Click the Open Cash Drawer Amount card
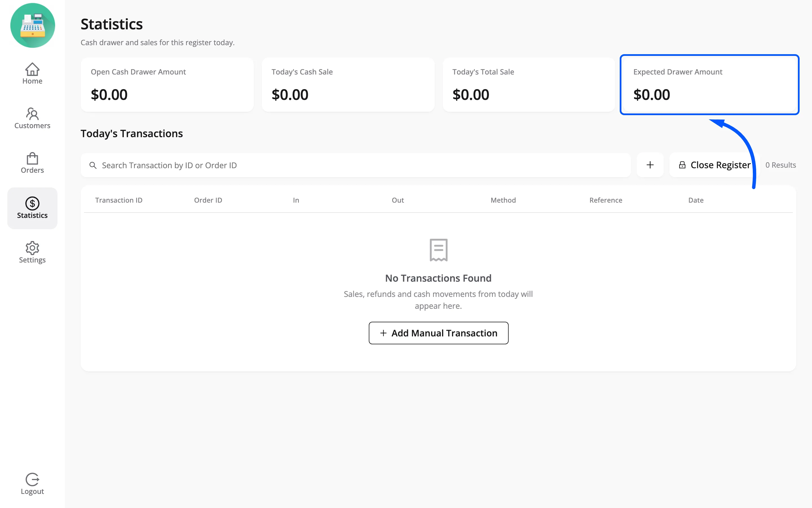The width and height of the screenshot is (812, 508). coord(167,85)
